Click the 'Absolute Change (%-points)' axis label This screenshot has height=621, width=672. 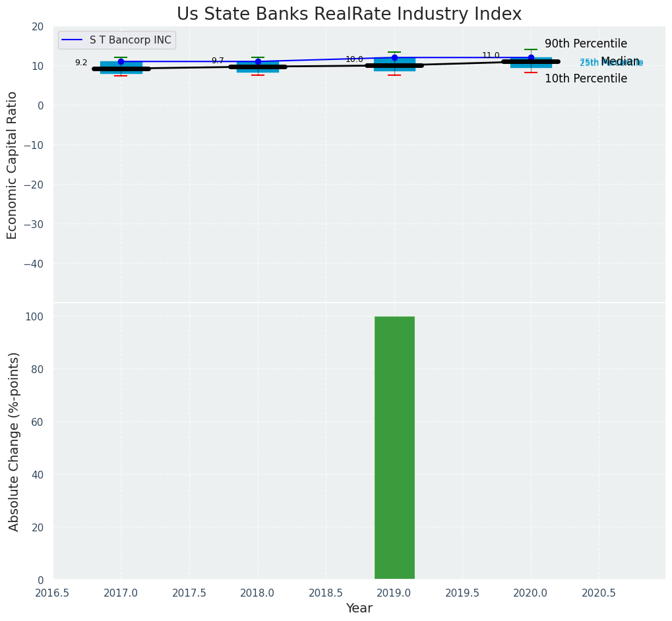tap(14, 442)
